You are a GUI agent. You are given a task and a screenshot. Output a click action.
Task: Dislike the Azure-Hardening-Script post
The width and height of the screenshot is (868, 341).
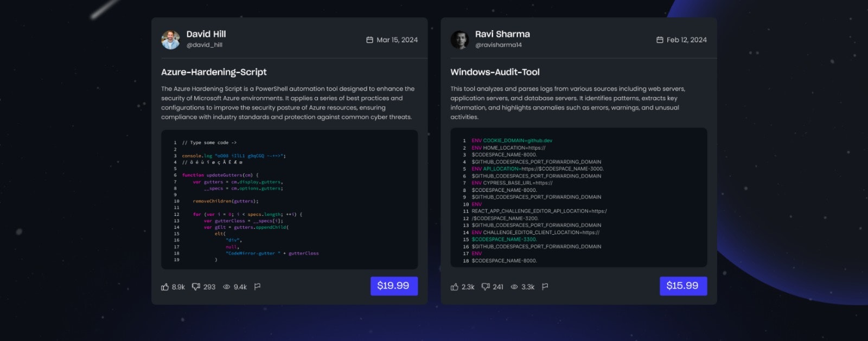point(196,287)
